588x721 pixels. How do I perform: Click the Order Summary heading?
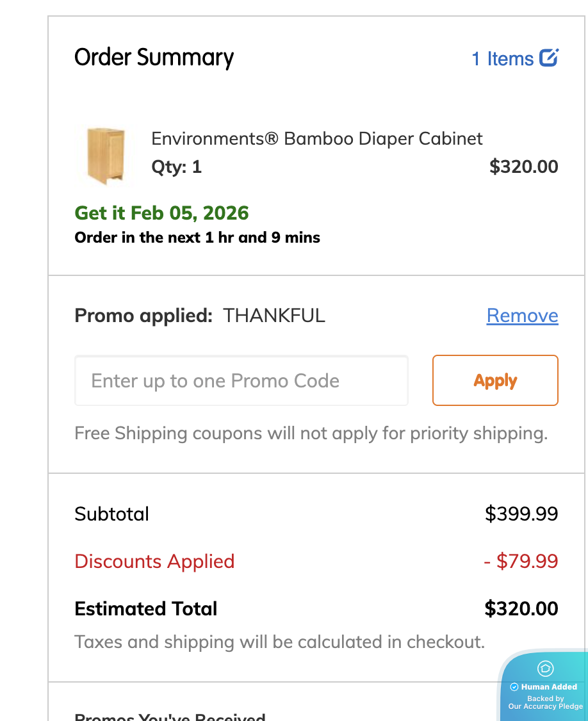tap(154, 58)
